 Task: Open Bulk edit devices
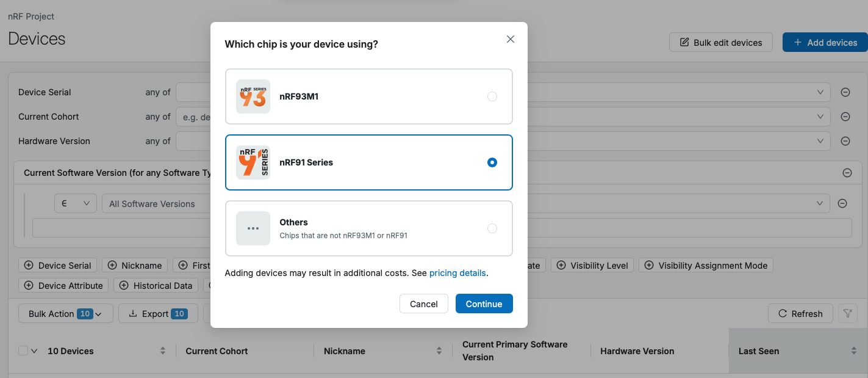(x=721, y=42)
